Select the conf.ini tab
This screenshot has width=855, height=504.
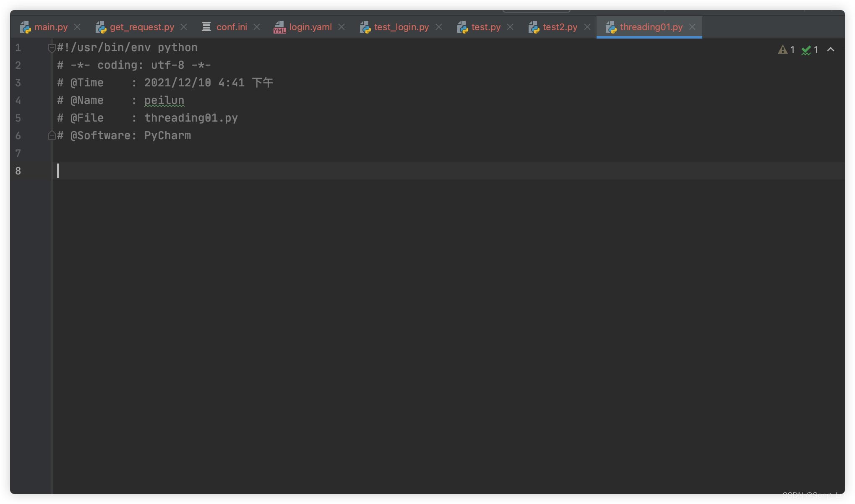tap(231, 27)
